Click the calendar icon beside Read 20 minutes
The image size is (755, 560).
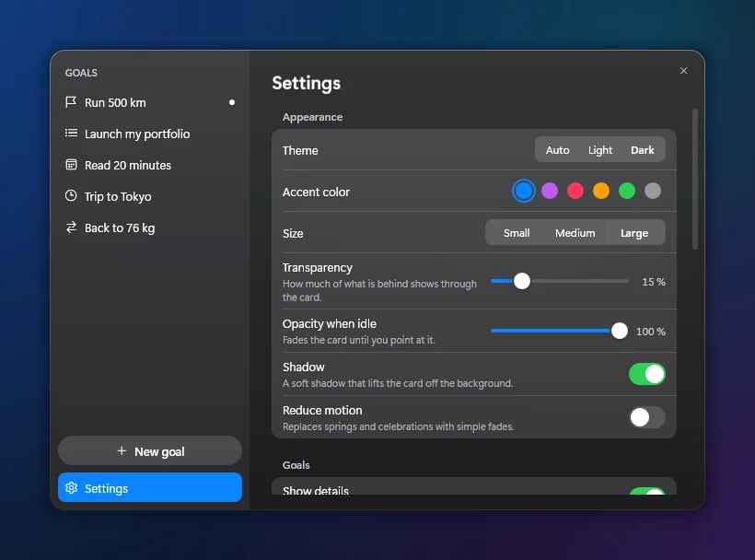71,165
